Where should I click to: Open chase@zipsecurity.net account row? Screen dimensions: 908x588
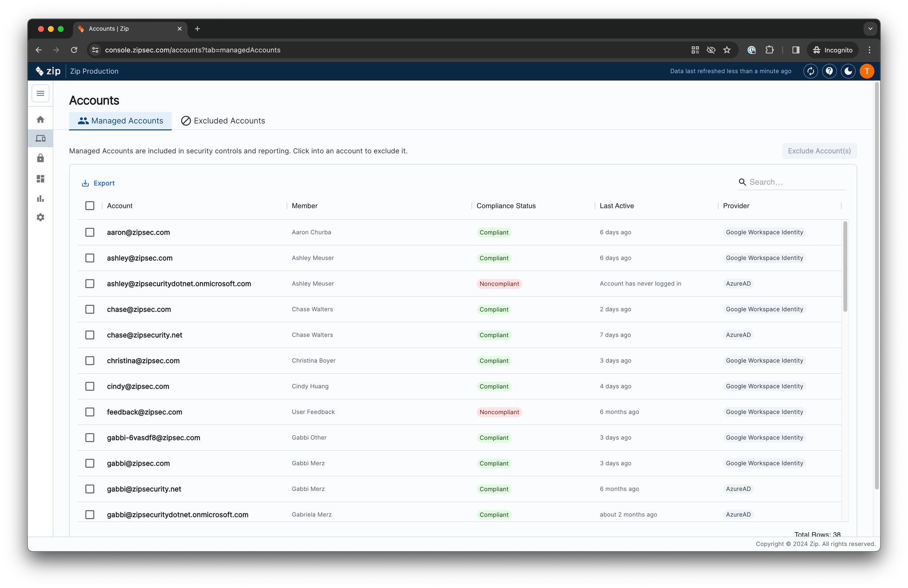click(145, 335)
